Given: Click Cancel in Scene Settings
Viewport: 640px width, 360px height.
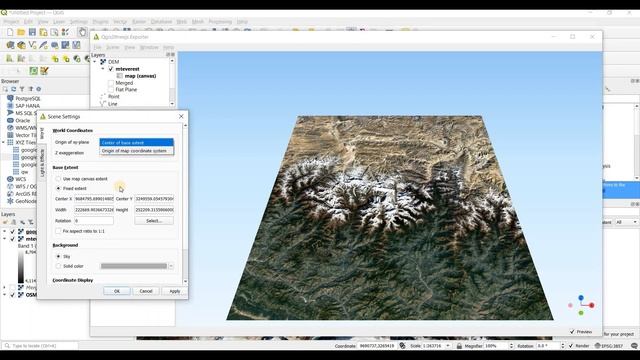Looking at the screenshot, I should pyautogui.click(x=146, y=291).
